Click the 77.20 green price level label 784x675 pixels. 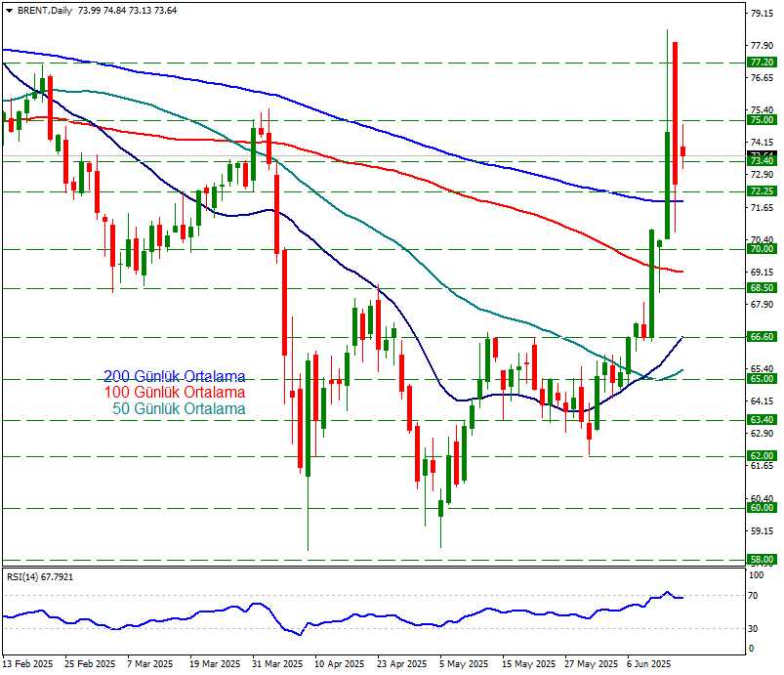pos(762,63)
